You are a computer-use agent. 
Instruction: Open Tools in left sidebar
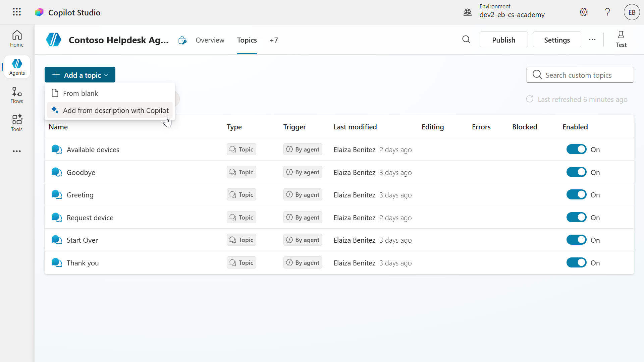pyautogui.click(x=17, y=123)
